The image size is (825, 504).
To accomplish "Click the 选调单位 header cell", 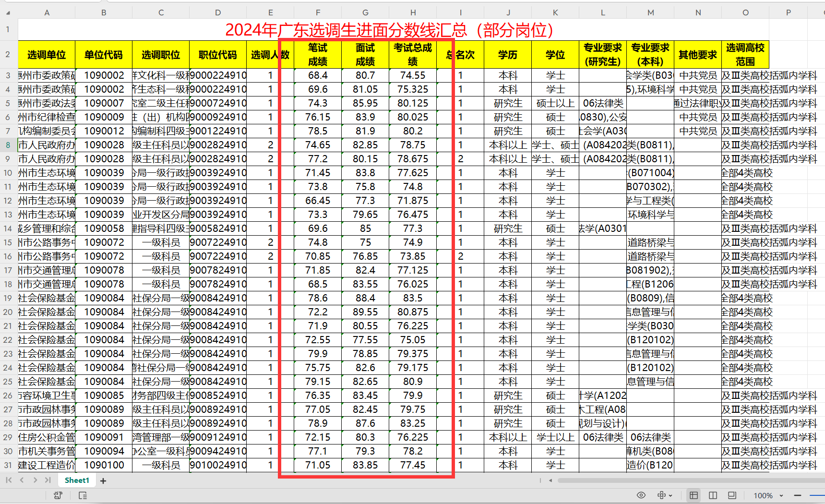I will point(47,55).
